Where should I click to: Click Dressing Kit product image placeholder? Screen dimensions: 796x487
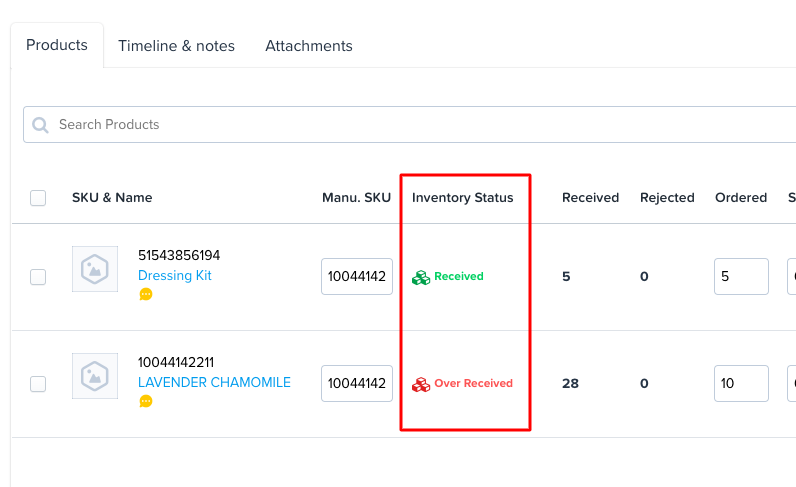[x=95, y=269]
